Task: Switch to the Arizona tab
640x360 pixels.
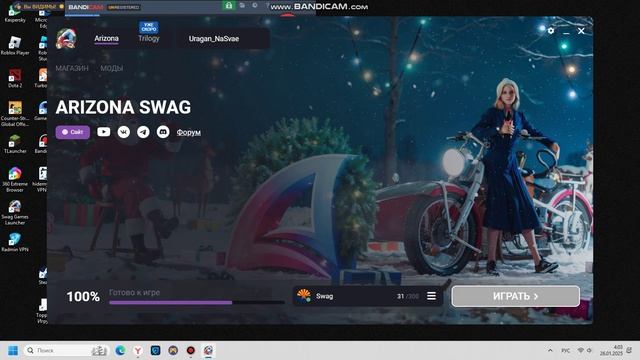Action: tap(107, 38)
